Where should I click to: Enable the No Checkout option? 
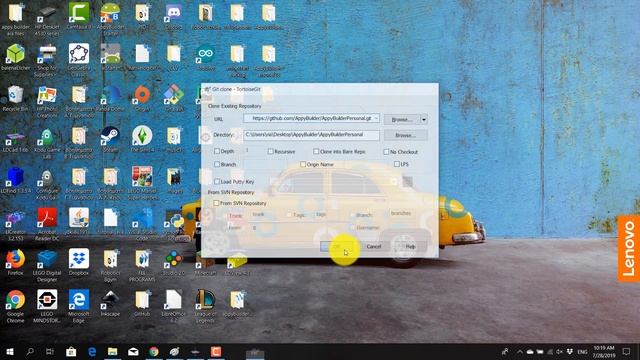[386, 152]
